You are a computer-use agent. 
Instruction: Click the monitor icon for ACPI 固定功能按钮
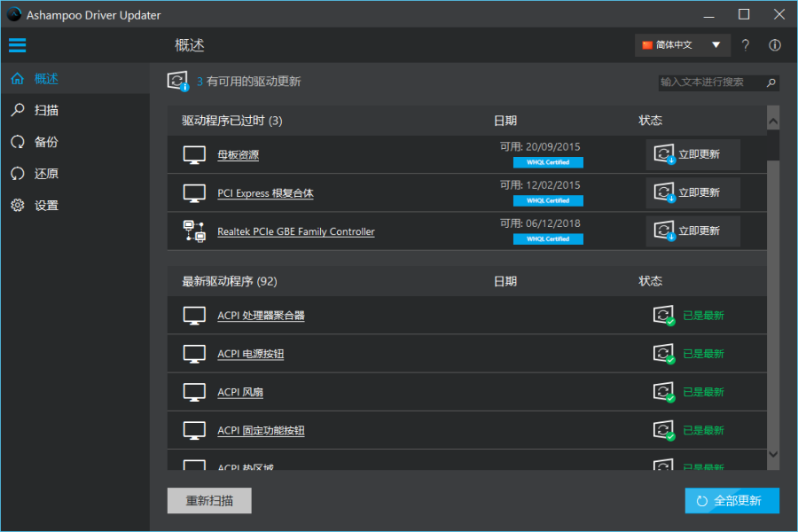(x=194, y=431)
